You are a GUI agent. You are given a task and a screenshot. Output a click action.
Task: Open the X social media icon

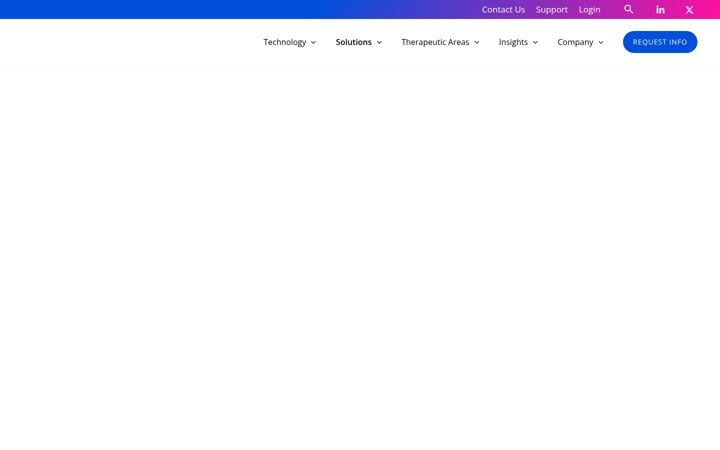pyautogui.click(x=689, y=10)
